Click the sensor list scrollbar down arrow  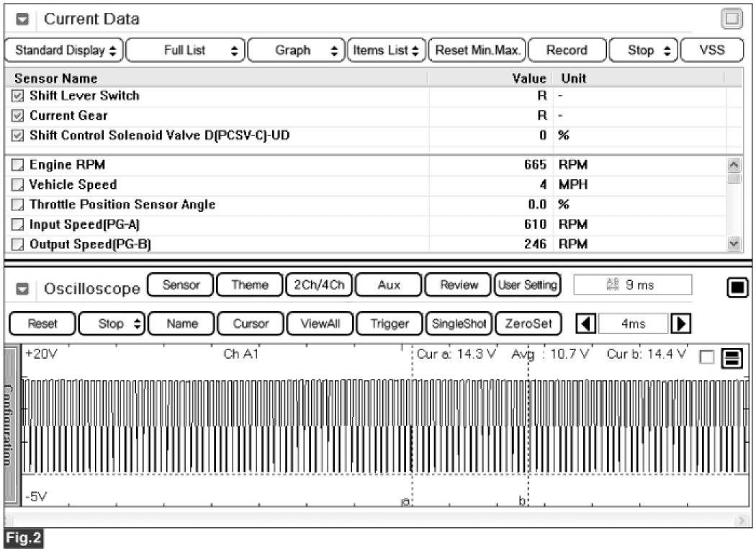(x=734, y=244)
